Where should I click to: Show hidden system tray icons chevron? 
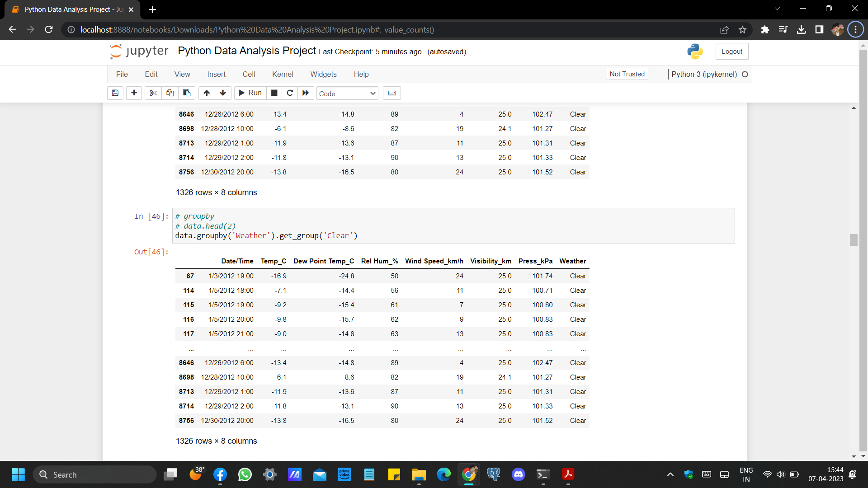pos(670,474)
